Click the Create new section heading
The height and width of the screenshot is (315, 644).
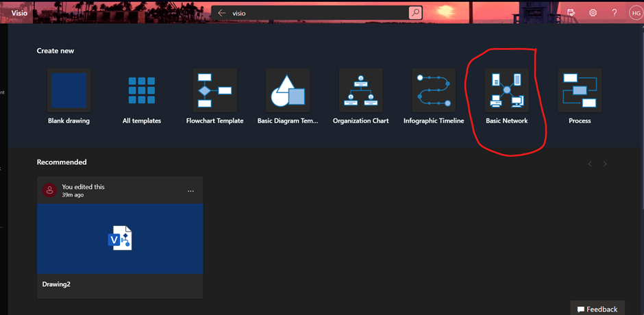pyautogui.click(x=55, y=51)
